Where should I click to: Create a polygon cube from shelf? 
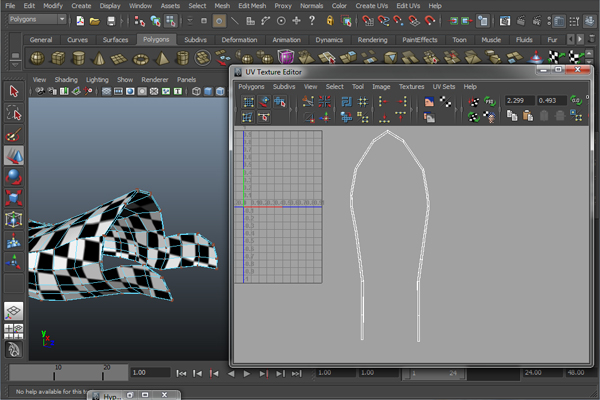click(58, 58)
